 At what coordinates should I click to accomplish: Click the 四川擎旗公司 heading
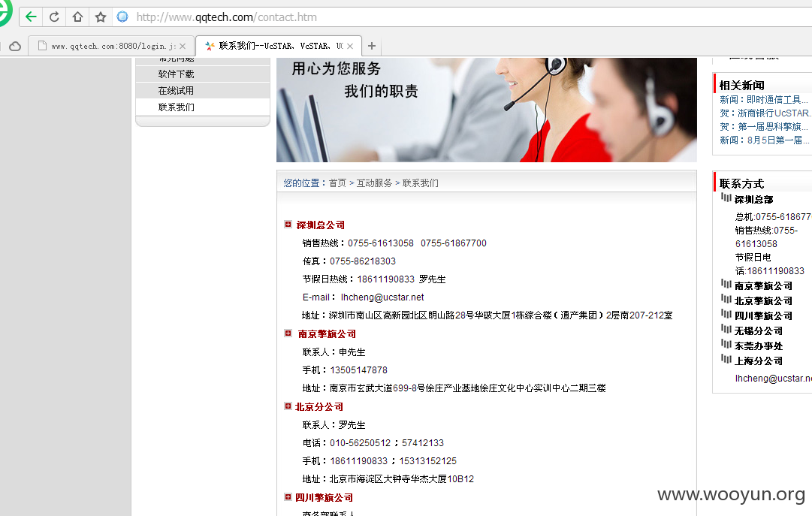[324, 497]
